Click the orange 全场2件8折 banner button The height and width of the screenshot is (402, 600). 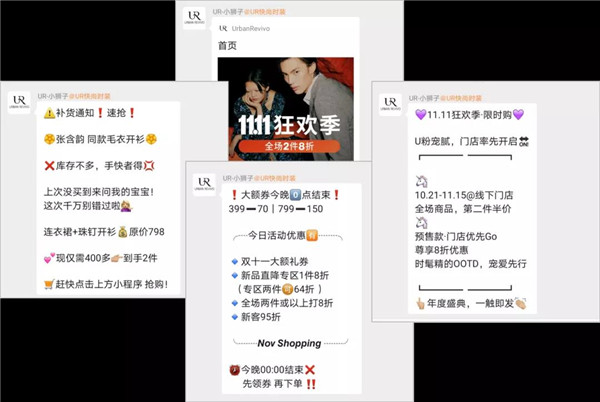coord(289,146)
